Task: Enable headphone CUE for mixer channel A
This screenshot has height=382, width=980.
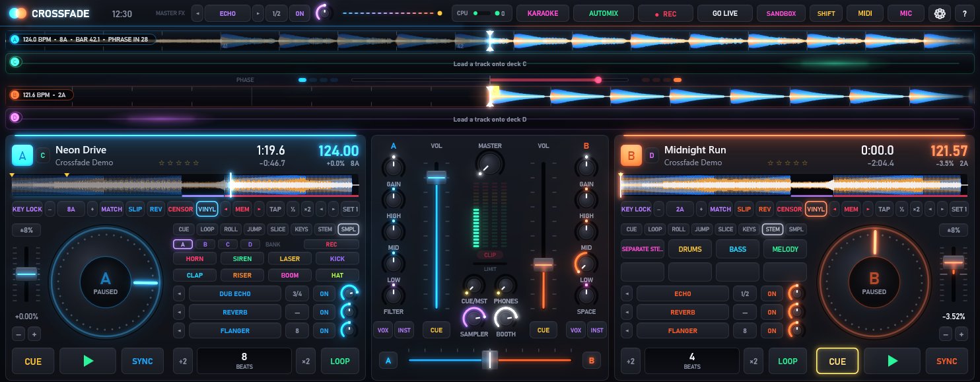Action: coord(436,330)
